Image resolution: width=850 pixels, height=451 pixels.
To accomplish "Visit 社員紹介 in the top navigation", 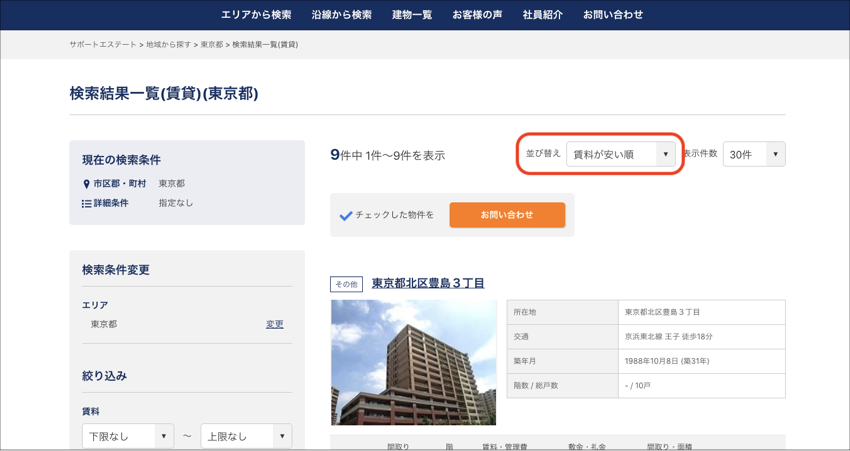I will [x=542, y=15].
